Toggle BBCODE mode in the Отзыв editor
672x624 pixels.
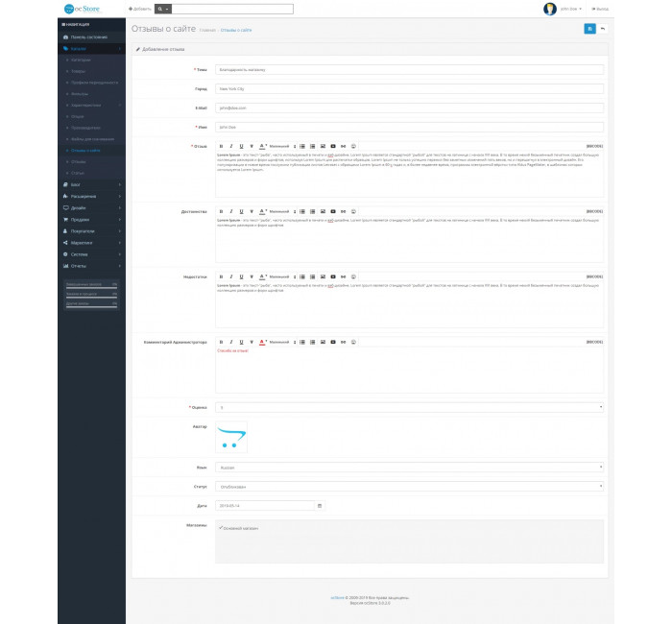click(x=594, y=146)
